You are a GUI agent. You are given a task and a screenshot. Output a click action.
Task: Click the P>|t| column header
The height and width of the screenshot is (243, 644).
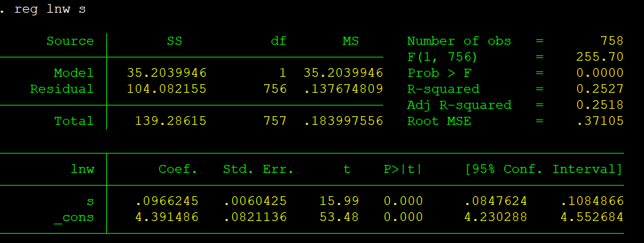(x=403, y=169)
